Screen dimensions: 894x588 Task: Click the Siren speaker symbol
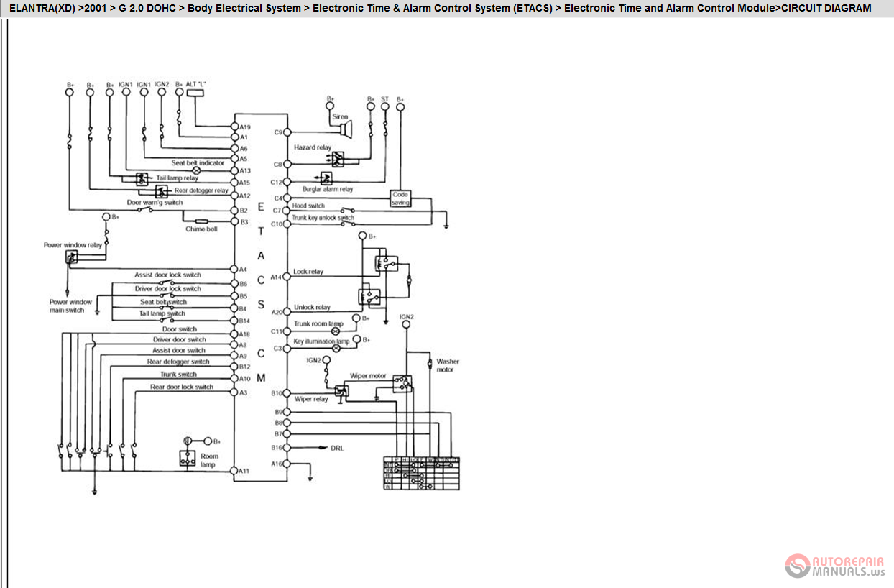pos(347,130)
